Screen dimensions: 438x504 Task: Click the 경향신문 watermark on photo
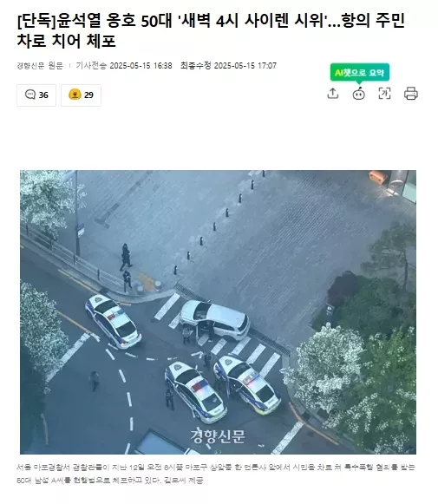click(x=218, y=435)
